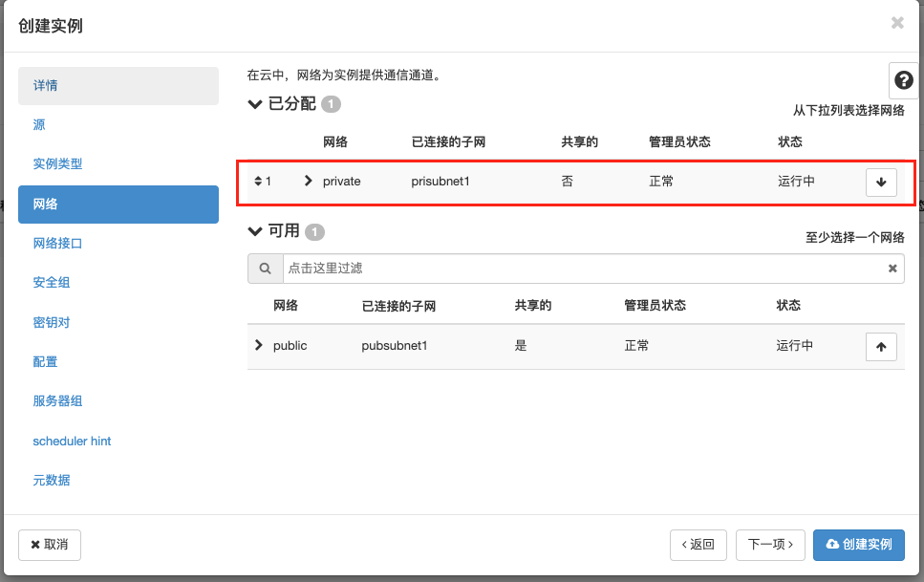The width and height of the screenshot is (924, 582).
Task: Select the 网络 step
Action: coord(118,204)
